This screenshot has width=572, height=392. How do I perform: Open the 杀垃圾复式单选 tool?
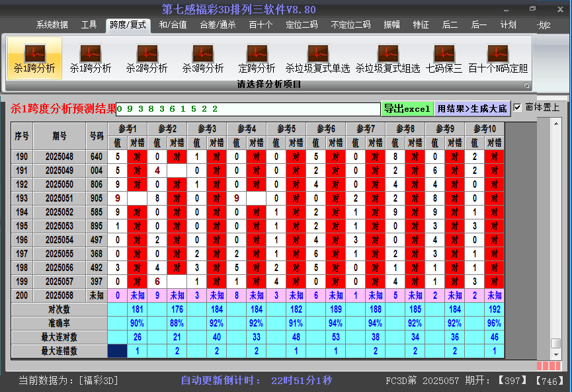coord(317,58)
